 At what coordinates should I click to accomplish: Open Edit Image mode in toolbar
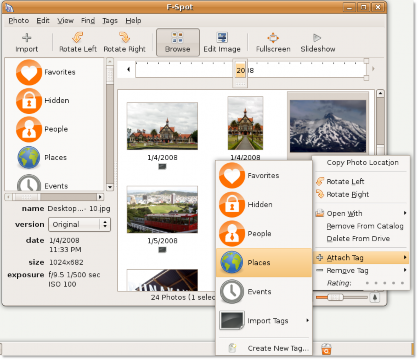[x=222, y=42]
